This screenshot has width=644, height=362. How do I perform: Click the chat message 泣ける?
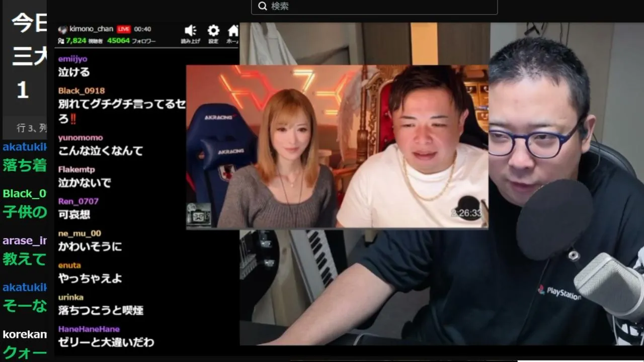[74, 72]
